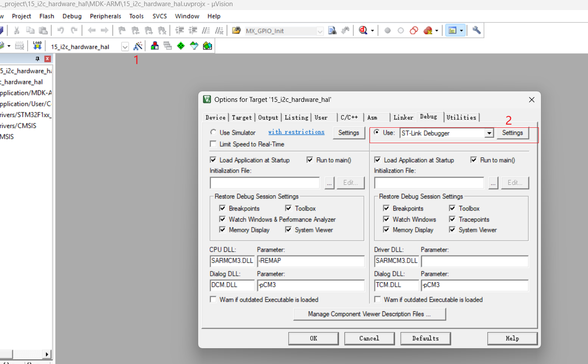This screenshot has width=588, height=364.
Task: Enable Limit Speed to Real-Time checkbox
Action: pos(213,144)
